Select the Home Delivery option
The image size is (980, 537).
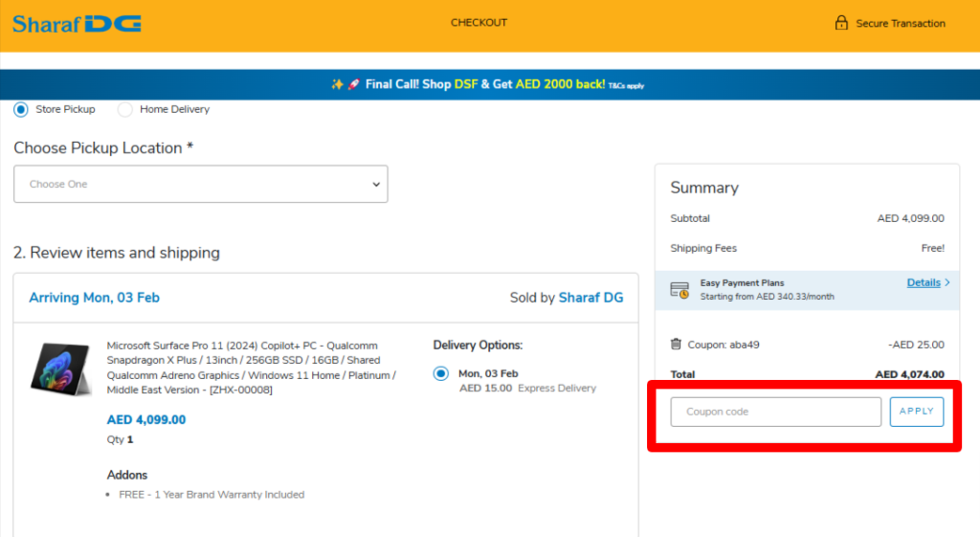tap(125, 109)
